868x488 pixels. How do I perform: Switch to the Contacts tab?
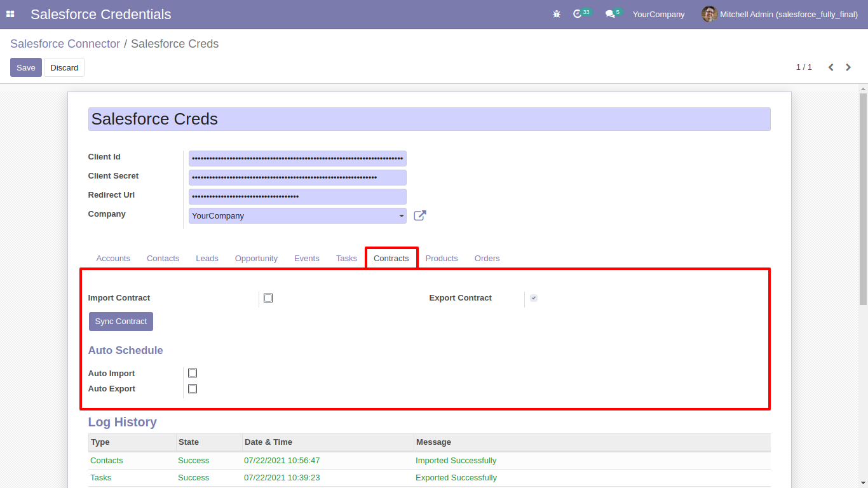coord(163,259)
